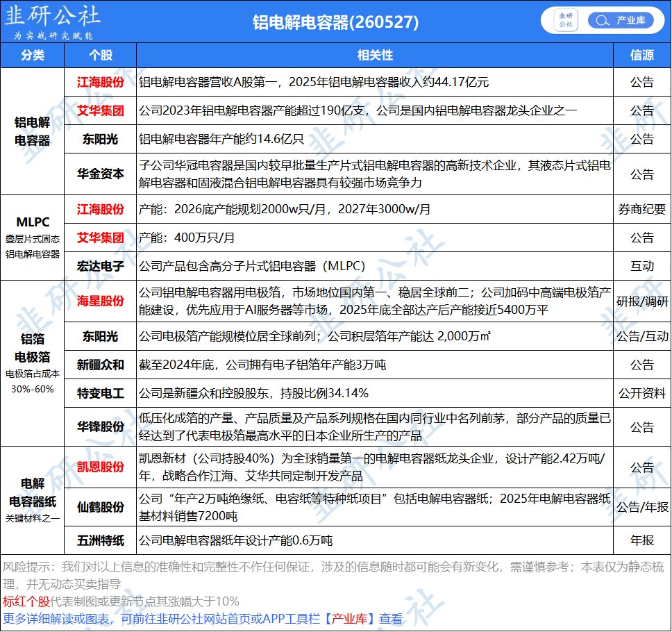Click description about 年产2万吨绝缘纸
Viewport: 672px width, 632px height.
(375, 507)
